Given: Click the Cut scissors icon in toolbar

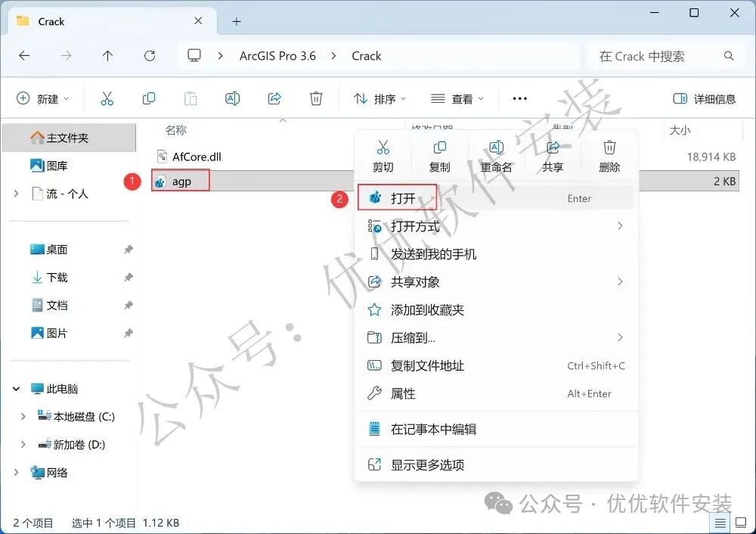Looking at the screenshot, I should [107, 99].
